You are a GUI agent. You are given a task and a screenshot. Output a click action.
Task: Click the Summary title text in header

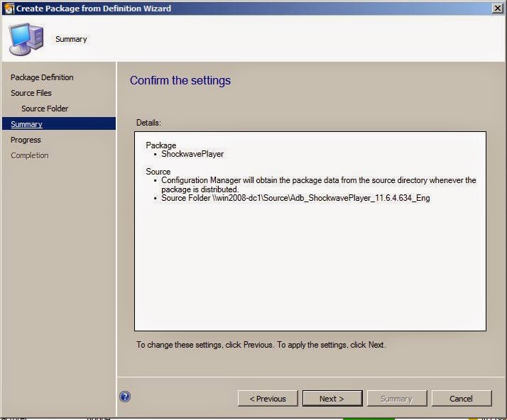(x=71, y=39)
